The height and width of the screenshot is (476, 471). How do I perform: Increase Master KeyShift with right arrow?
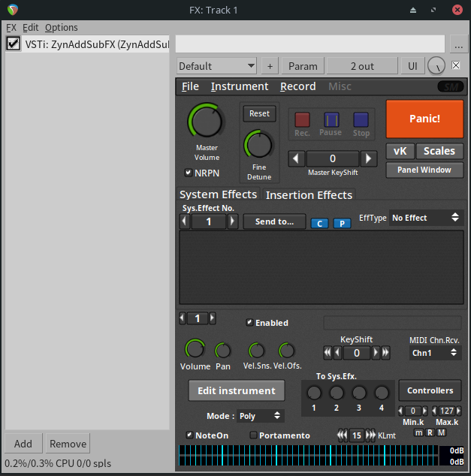368,158
